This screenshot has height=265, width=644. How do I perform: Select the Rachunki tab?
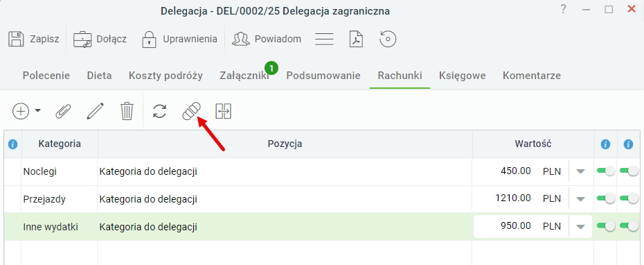click(400, 76)
